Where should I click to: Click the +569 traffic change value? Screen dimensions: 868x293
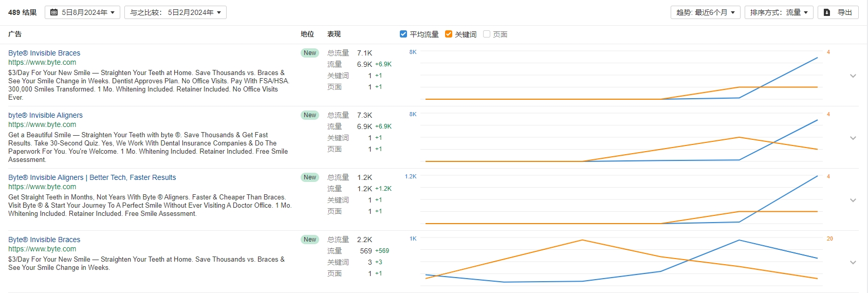tap(382, 251)
